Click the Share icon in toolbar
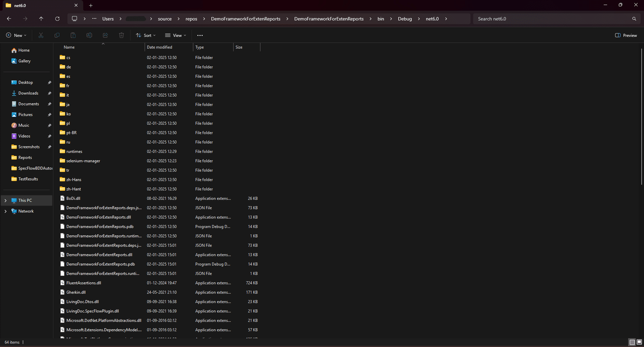Screen dimensions: 644x347 (105, 35)
